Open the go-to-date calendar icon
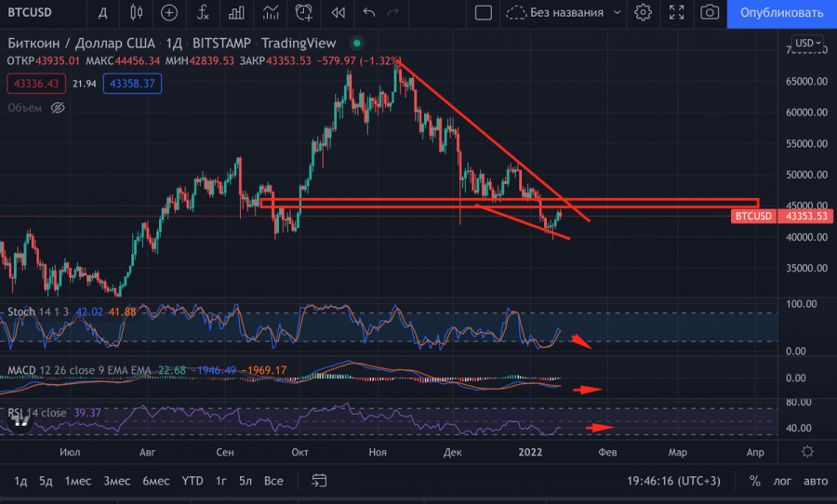The image size is (837, 504). point(319,481)
